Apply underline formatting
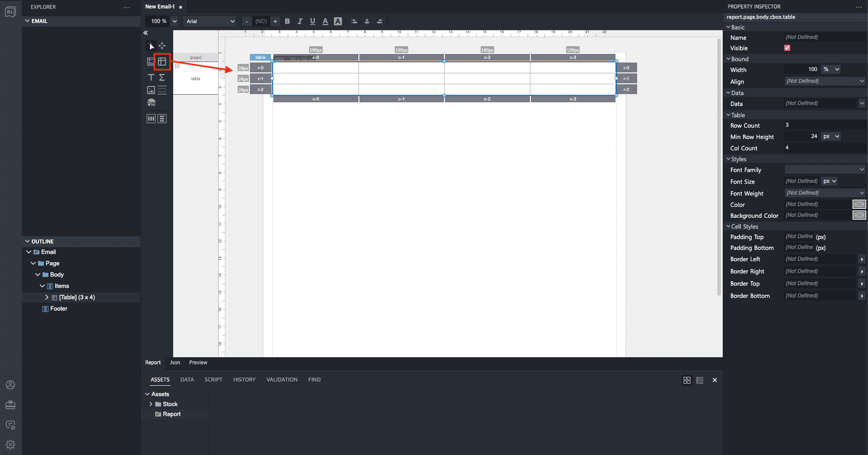The image size is (868, 455). pos(312,21)
